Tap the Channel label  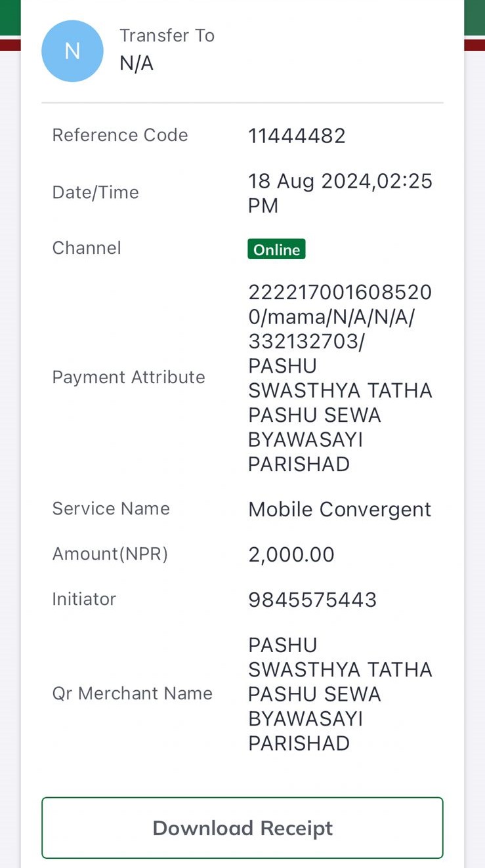click(x=87, y=248)
